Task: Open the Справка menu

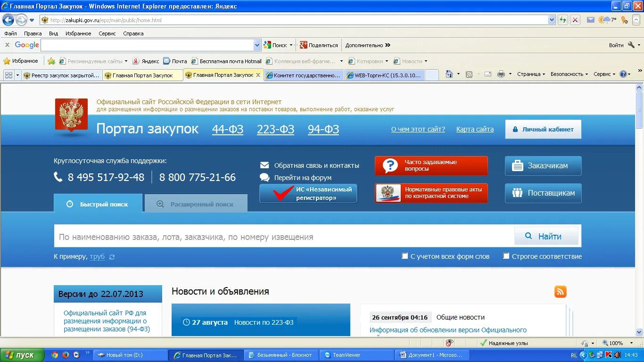Action: pos(133,33)
